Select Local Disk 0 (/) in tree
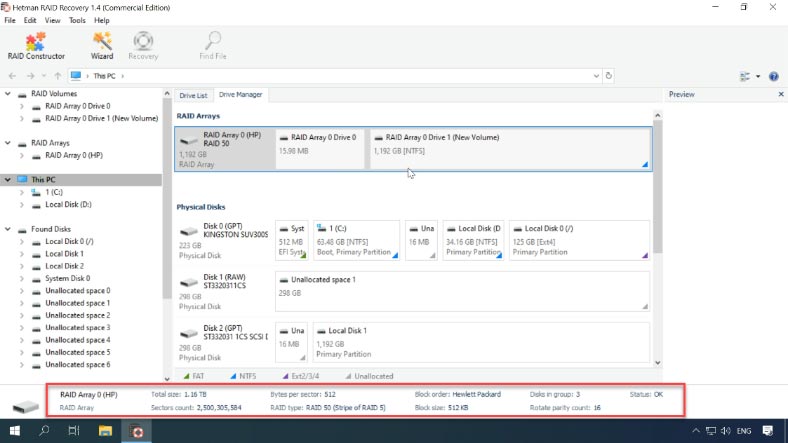 [x=69, y=241]
